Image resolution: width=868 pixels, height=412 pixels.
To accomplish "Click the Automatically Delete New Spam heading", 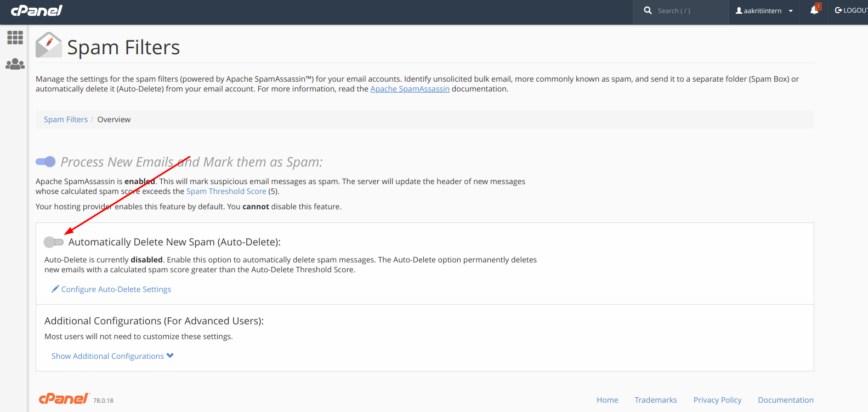I will pos(174,242).
